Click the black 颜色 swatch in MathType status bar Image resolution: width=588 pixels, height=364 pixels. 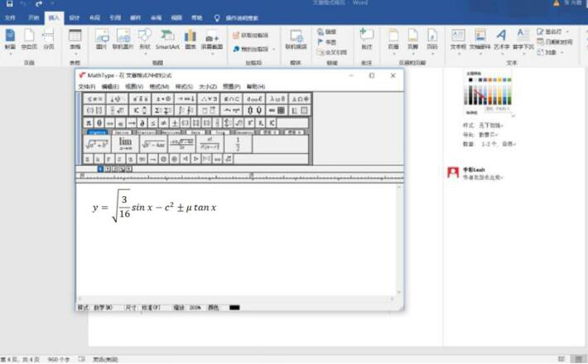tap(234, 308)
